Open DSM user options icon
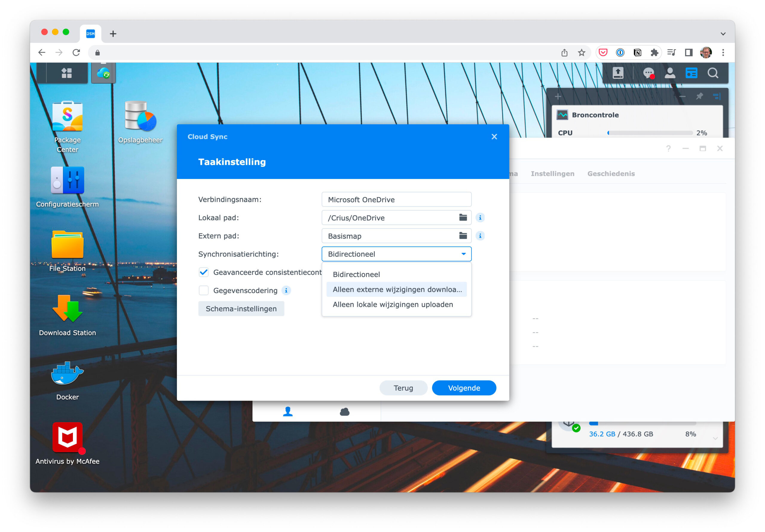 (670, 73)
